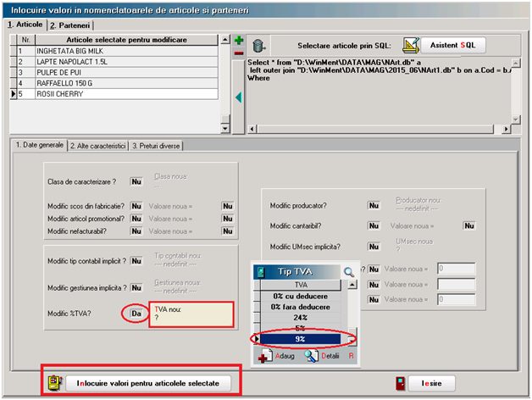Click the Adaug icon in Tip TVA
The width and height of the screenshot is (532, 400).
[x=265, y=358]
